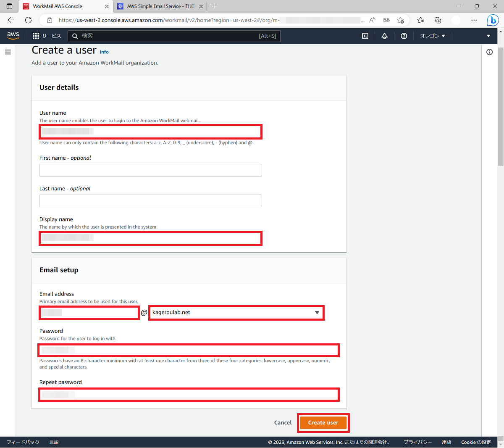Refresh the page with the reload icon

tap(28, 20)
